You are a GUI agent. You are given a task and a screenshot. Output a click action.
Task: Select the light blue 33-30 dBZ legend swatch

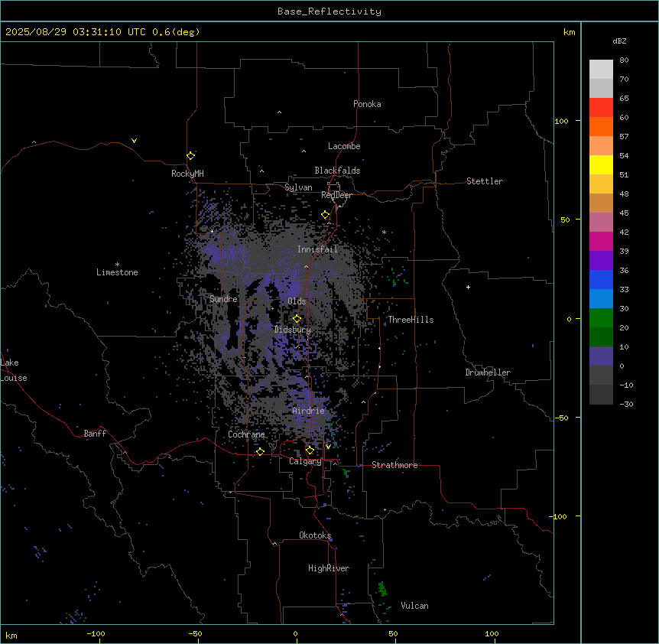[x=601, y=298]
